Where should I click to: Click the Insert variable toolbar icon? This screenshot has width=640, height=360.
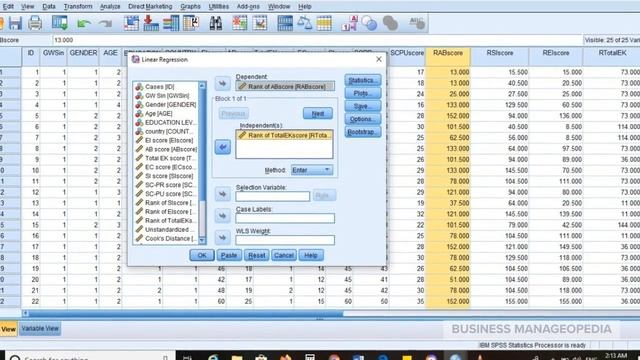(x=260, y=23)
